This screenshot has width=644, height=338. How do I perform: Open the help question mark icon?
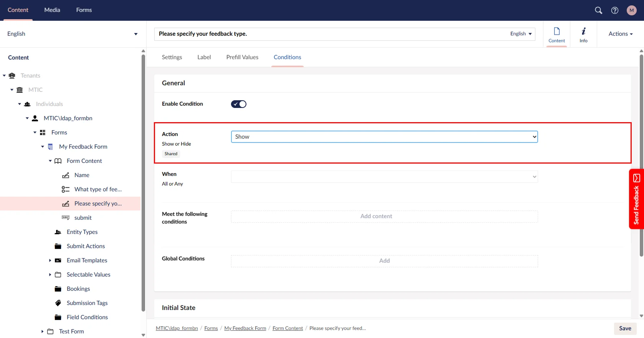click(615, 10)
